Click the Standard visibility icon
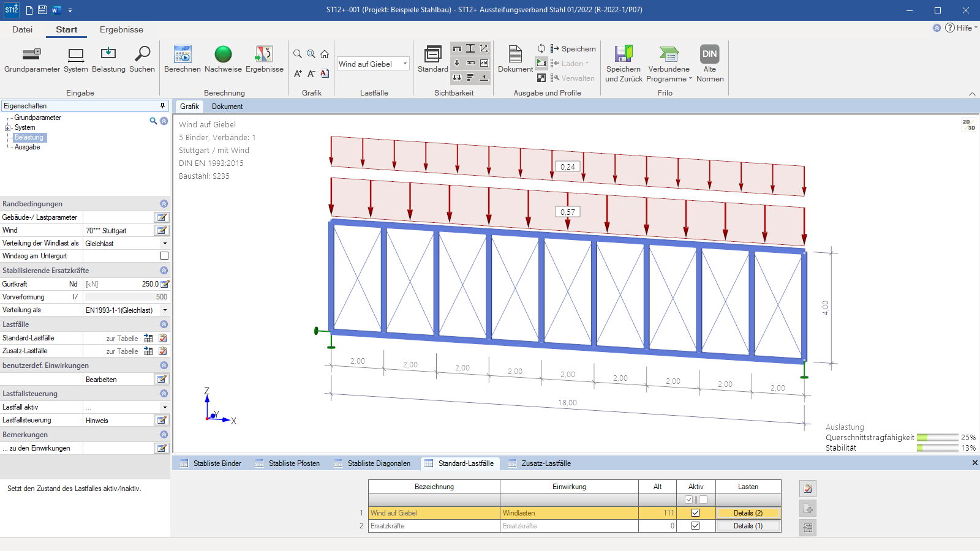Screen dimensions: 980x551 [x=433, y=59]
